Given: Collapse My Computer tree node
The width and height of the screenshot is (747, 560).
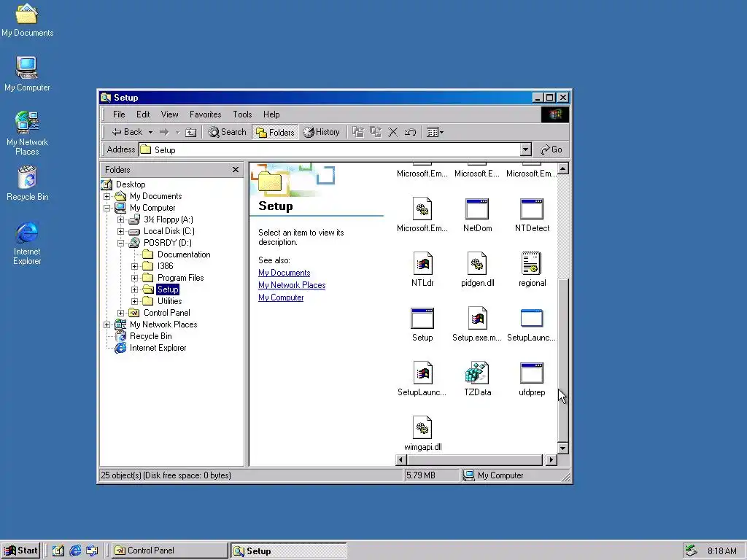Looking at the screenshot, I should 107,208.
